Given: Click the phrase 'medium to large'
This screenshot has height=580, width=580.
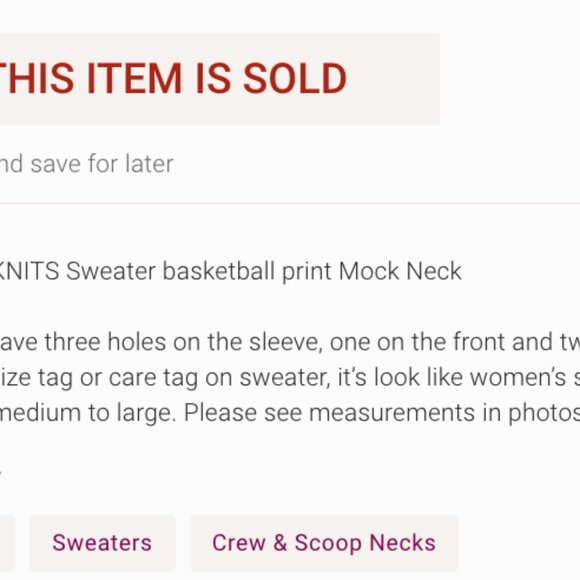Looking at the screenshot, I should tap(87, 414).
